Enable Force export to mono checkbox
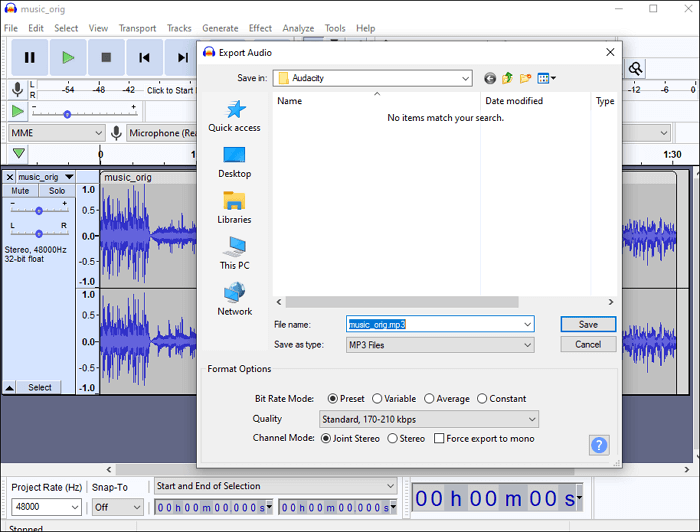The width and height of the screenshot is (700, 532). pos(439,439)
